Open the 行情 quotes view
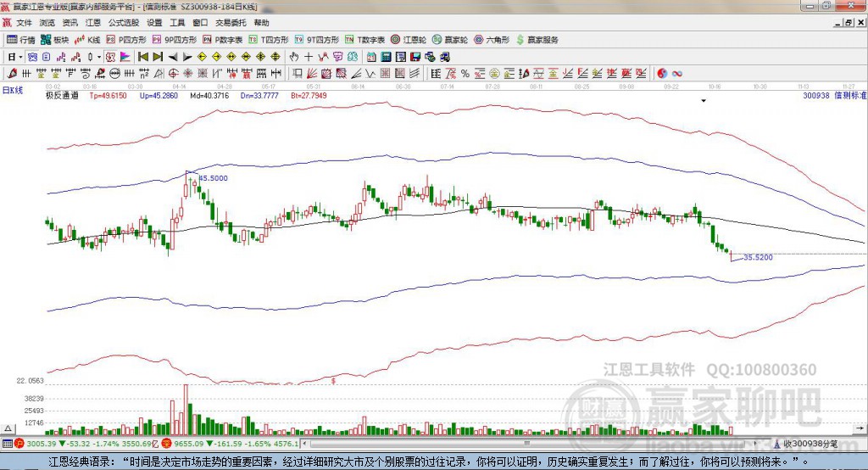 click(20, 40)
